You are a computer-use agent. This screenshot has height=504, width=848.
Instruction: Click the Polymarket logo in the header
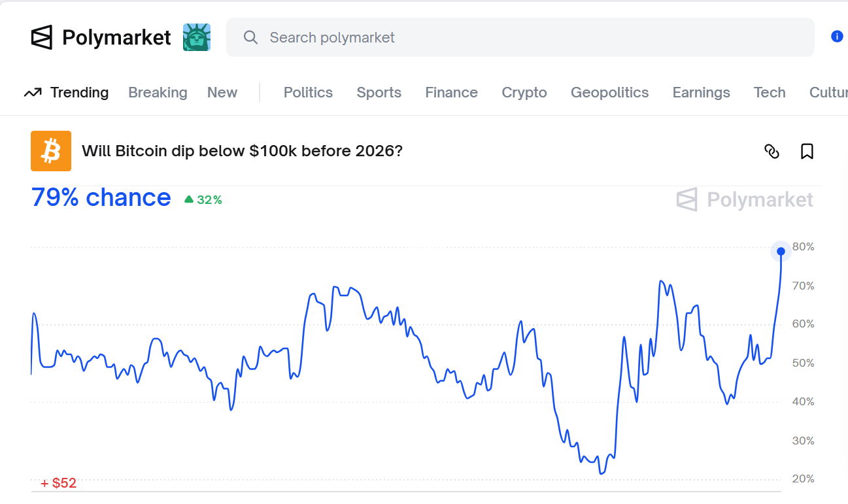tap(101, 37)
